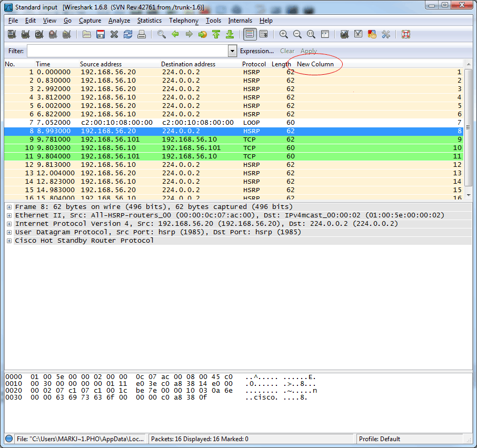Open the Go menu
The image size is (477, 448).
point(67,21)
